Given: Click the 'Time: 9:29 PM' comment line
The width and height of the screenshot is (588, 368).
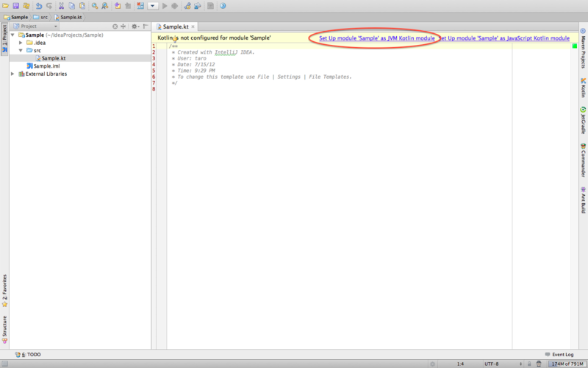Looking at the screenshot, I should point(194,71).
